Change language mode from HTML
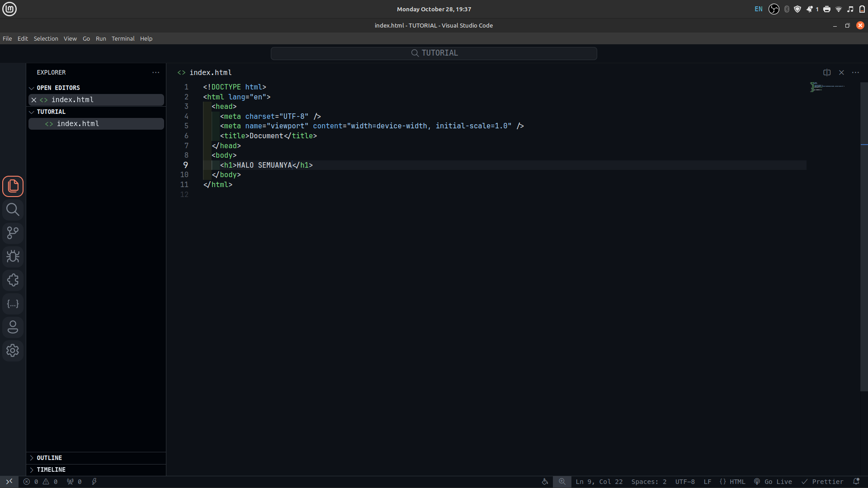This screenshot has height=488, width=868. (x=732, y=482)
